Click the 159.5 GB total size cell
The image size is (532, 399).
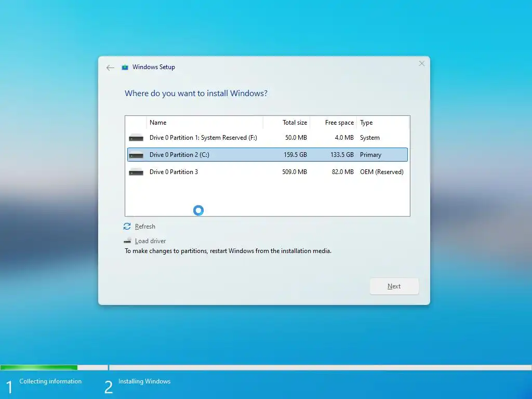[295, 155]
